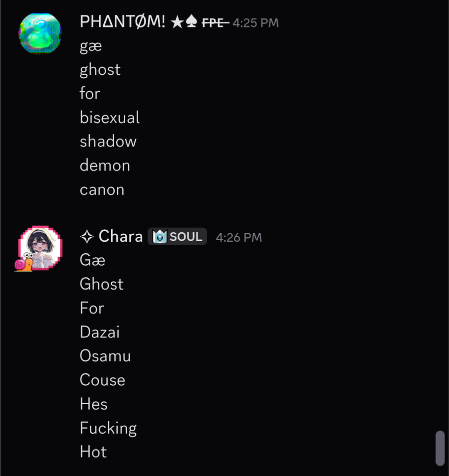This screenshot has width=449, height=476.
Task: Click the spade icon beside PHANTØM!'s name
Action: coord(191,22)
